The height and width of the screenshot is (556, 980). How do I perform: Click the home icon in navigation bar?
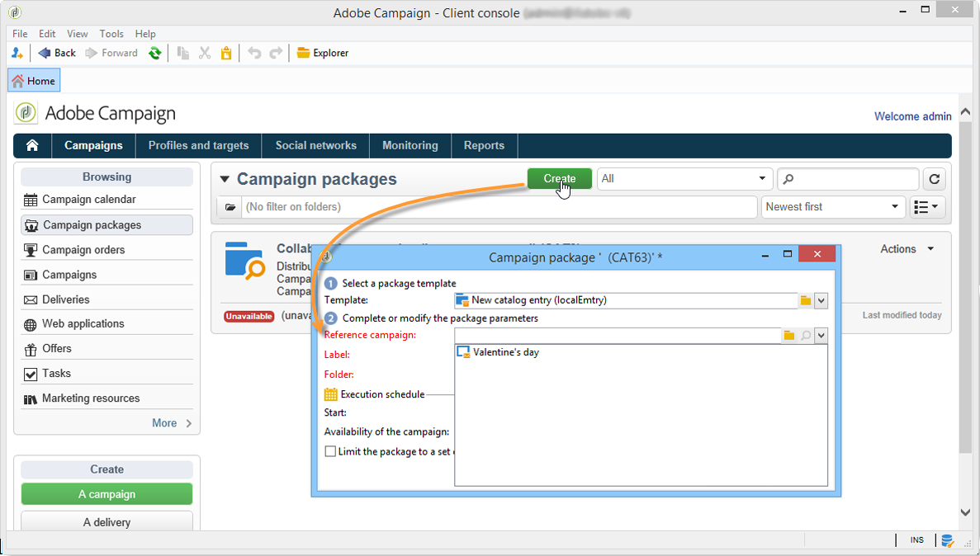coord(32,145)
